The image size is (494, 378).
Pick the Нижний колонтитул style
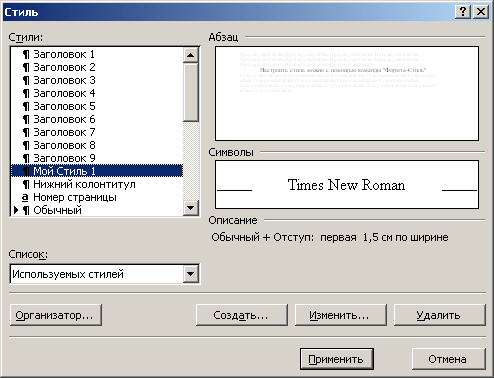click(x=97, y=184)
